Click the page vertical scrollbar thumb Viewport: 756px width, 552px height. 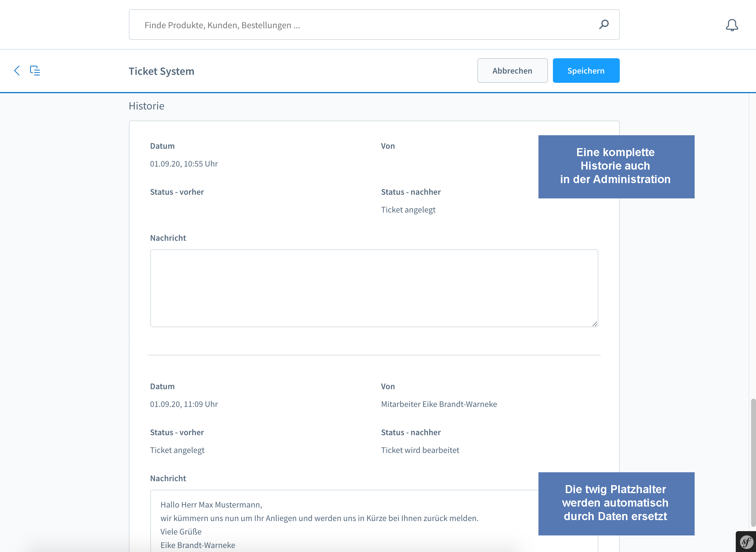click(753, 462)
